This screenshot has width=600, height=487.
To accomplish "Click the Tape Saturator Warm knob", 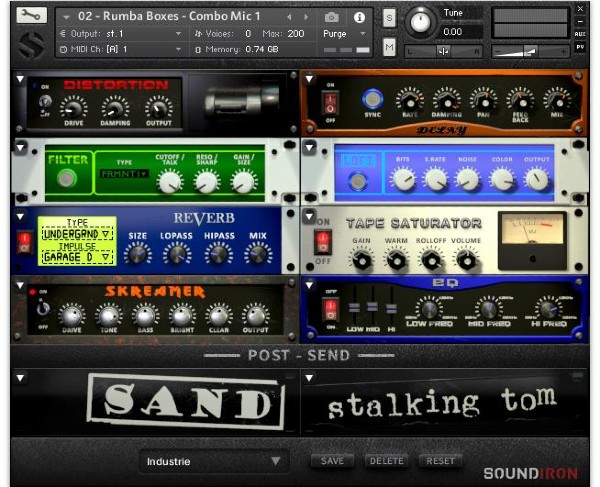I will click(396, 261).
